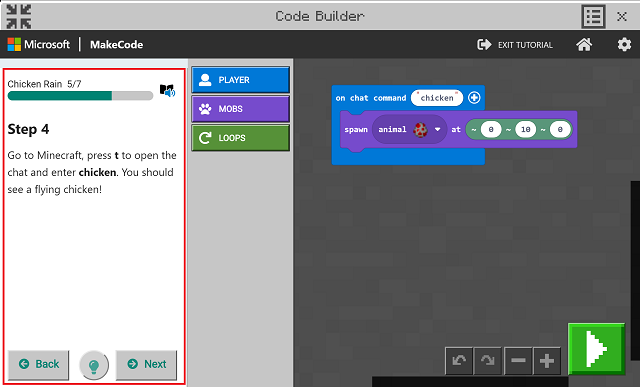The height and width of the screenshot is (387, 640).
Task: Zoom in the workspace with the plus button
Action: tap(547, 361)
